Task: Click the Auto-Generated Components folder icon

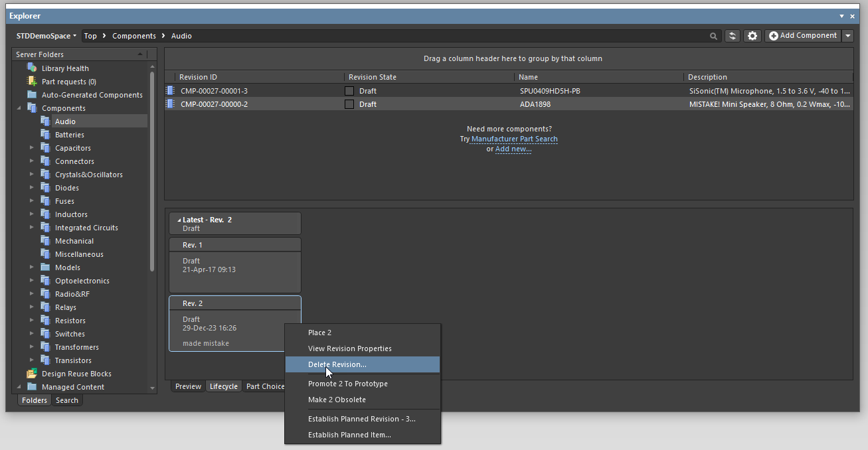Action: (31, 94)
